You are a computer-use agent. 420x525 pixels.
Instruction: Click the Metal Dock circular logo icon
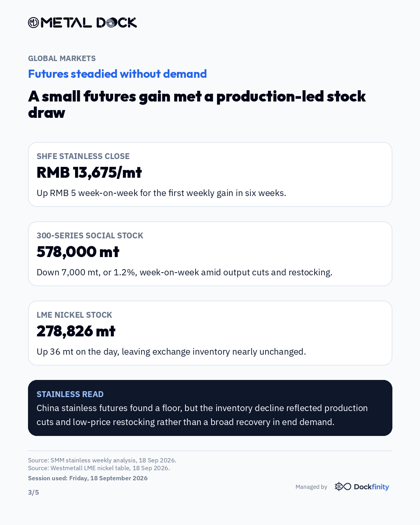[x=33, y=23]
